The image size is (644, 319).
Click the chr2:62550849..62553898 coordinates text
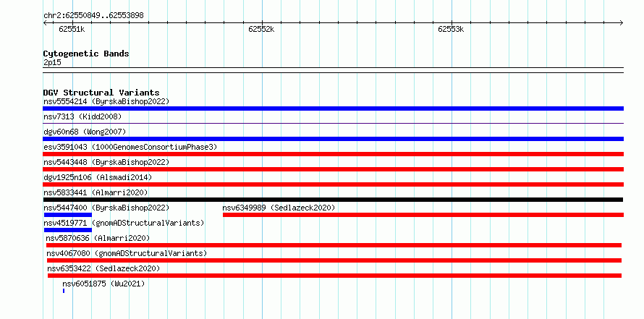pyautogui.click(x=93, y=16)
